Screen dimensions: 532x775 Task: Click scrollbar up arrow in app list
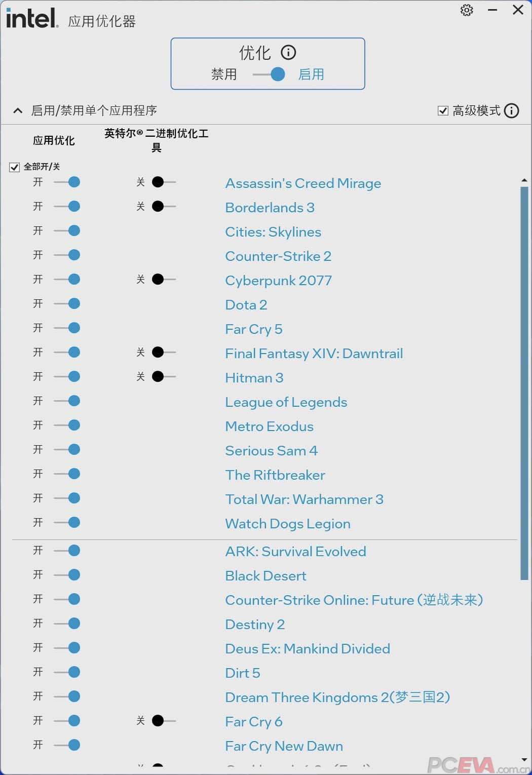(524, 180)
